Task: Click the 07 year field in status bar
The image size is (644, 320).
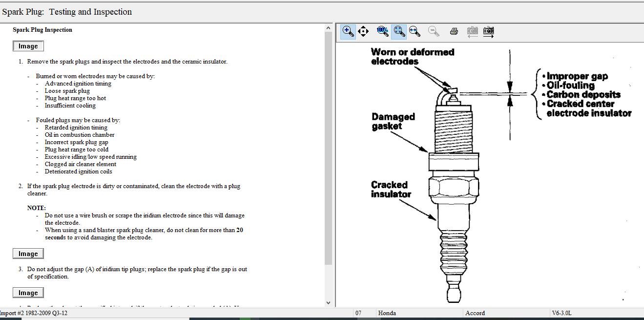Action: click(358, 313)
